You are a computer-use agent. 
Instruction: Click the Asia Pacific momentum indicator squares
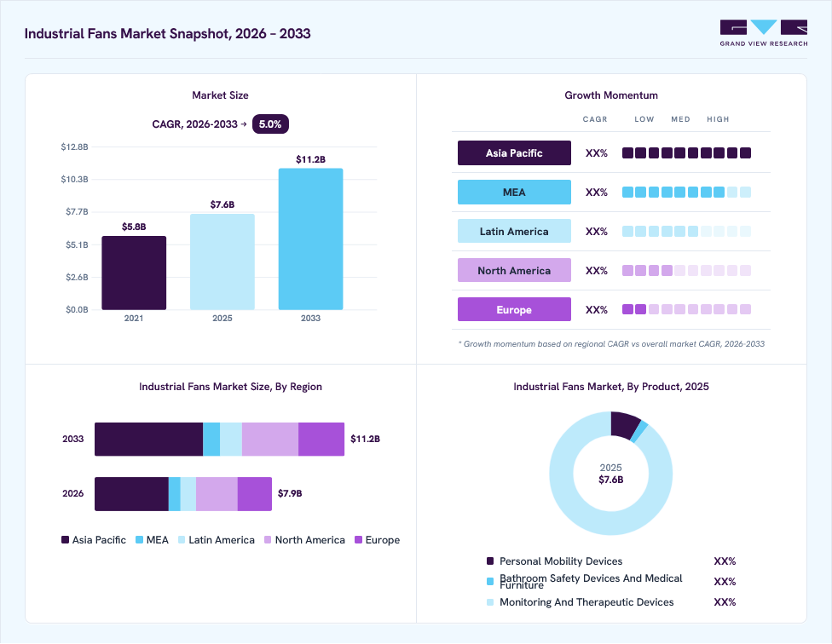tap(686, 153)
